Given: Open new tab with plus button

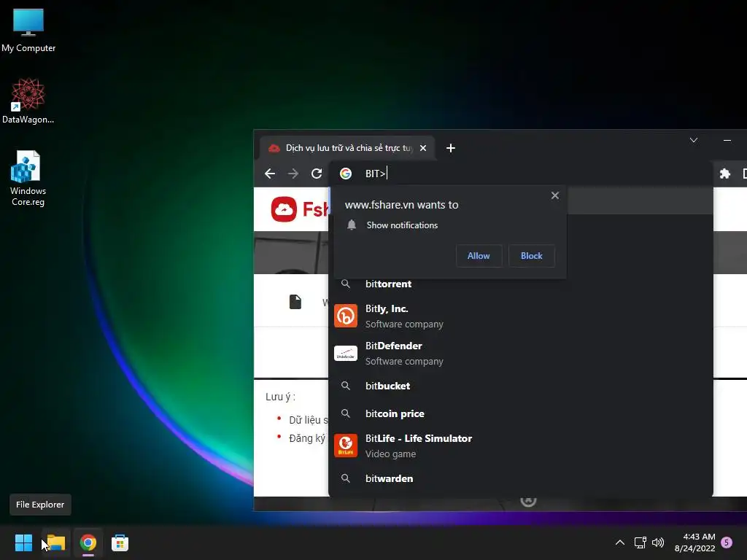Looking at the screenshot, I should coord(451,148).
